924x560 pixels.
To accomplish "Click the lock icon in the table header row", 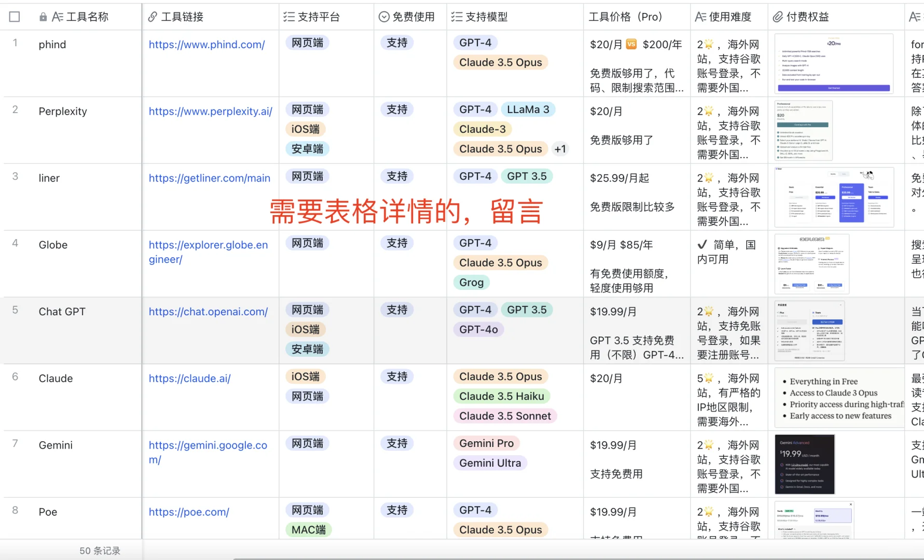I will (43, 17).
